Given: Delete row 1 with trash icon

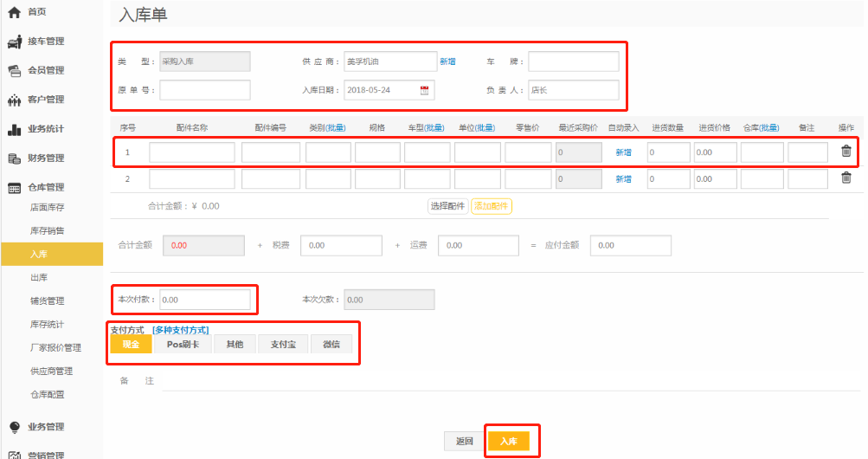Looking at the screenshot, I should (x=845, y=152).
